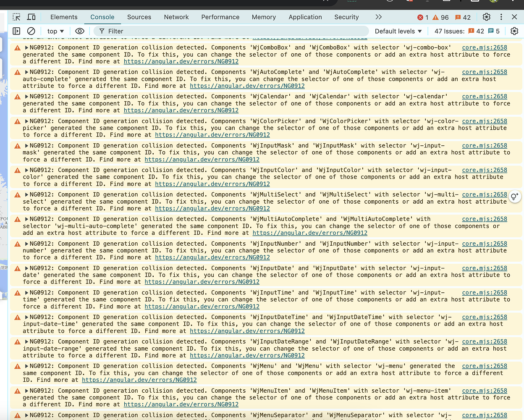This screenshot has height=420, width=524.
Task: Click the 96 warnings counter badge
Action: [x=439, y=17]
